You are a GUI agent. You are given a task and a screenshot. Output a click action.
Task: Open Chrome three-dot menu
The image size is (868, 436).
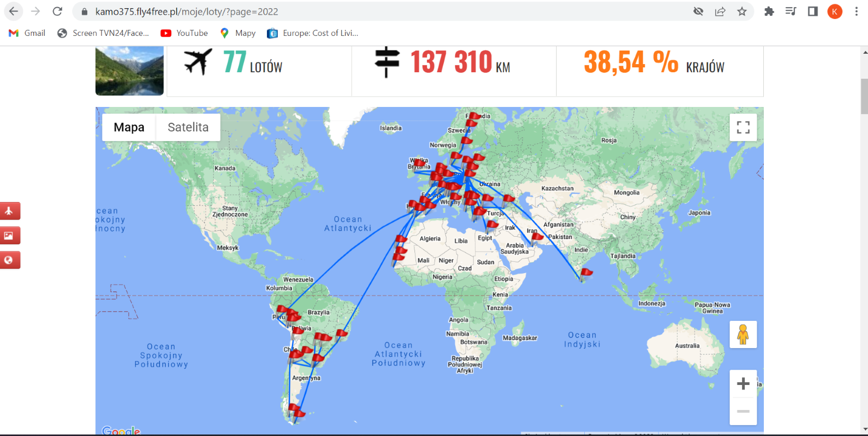click(x=857, y=11)
